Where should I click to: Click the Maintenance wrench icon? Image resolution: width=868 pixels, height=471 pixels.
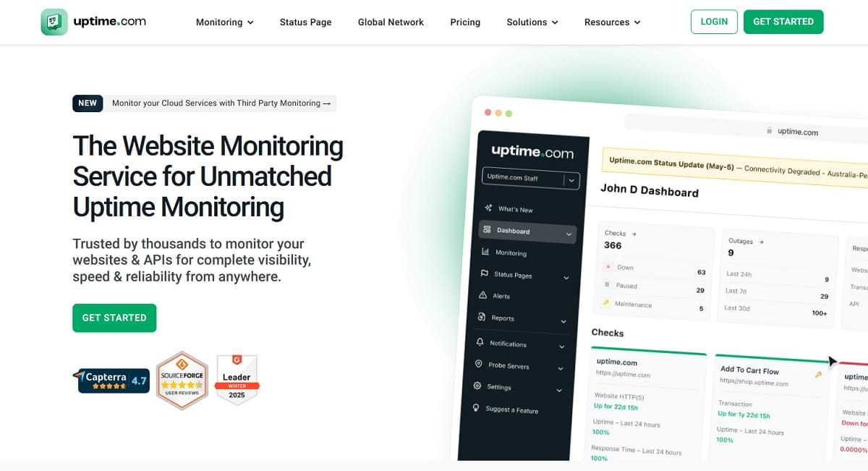[x=605, y=302]
